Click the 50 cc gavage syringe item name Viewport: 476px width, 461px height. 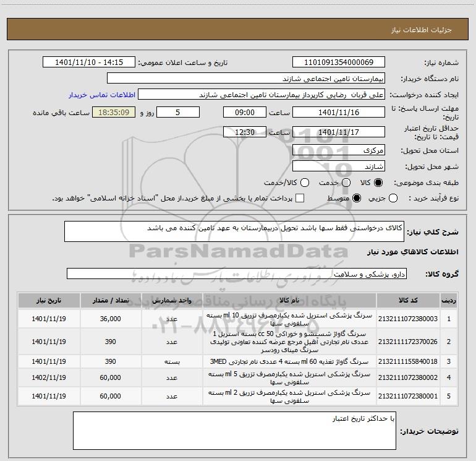point(289,342)
